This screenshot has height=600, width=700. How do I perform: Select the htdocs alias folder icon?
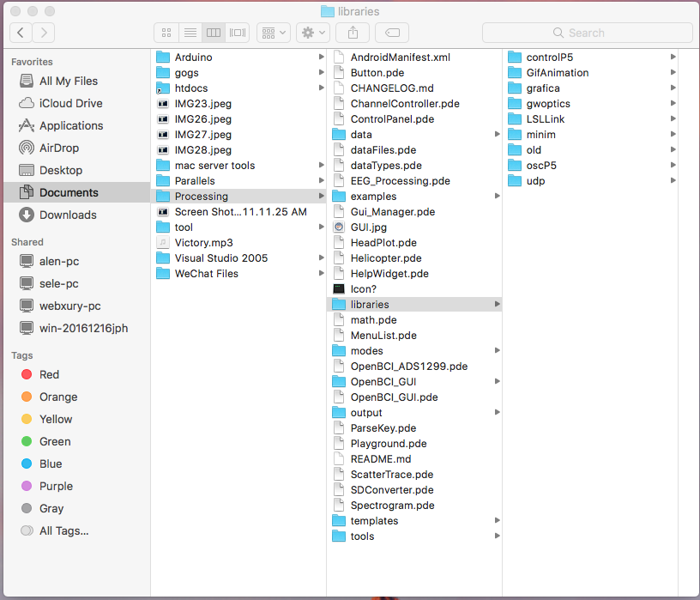[x=163, y=88]
